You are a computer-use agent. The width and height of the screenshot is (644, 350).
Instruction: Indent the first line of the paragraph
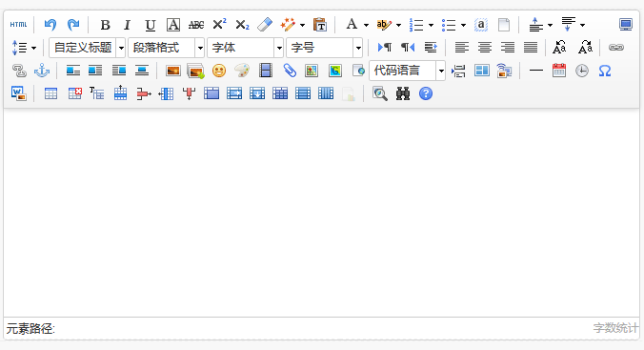[431, 48]
